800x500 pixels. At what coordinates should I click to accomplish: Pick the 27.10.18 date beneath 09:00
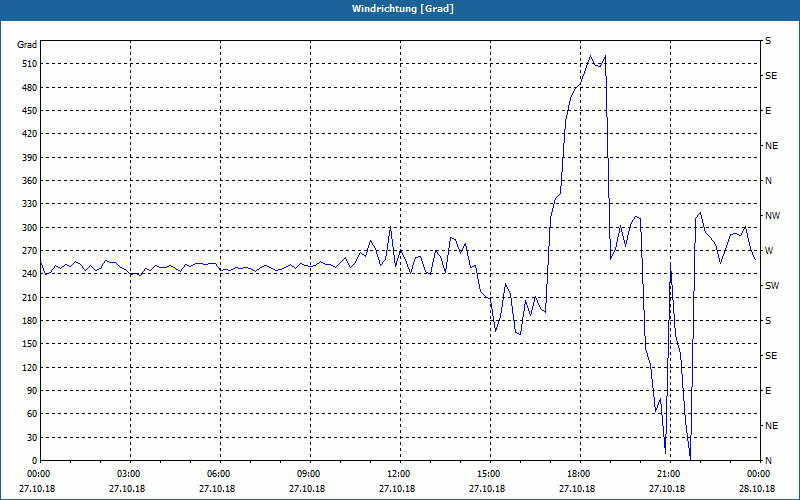(307, 489)
